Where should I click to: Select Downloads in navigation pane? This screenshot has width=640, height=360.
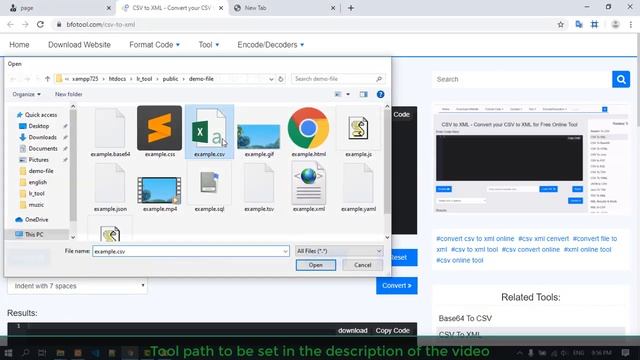[42, 138]
